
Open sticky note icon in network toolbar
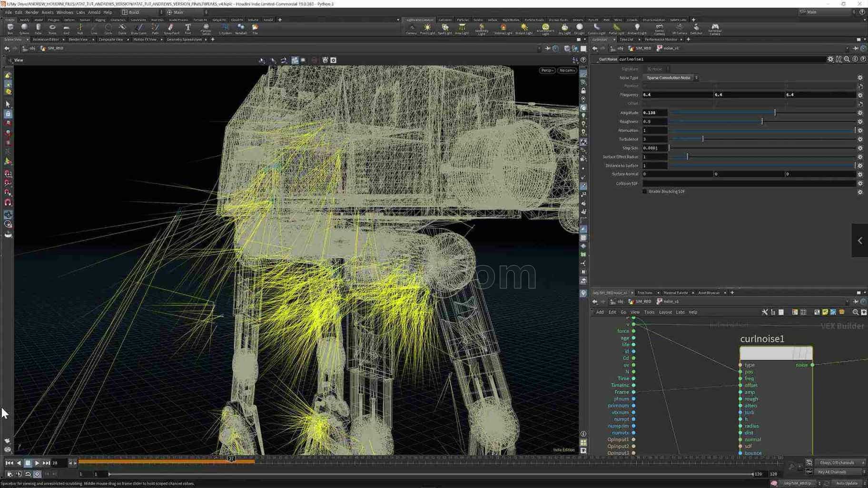(x=825, y=312)
